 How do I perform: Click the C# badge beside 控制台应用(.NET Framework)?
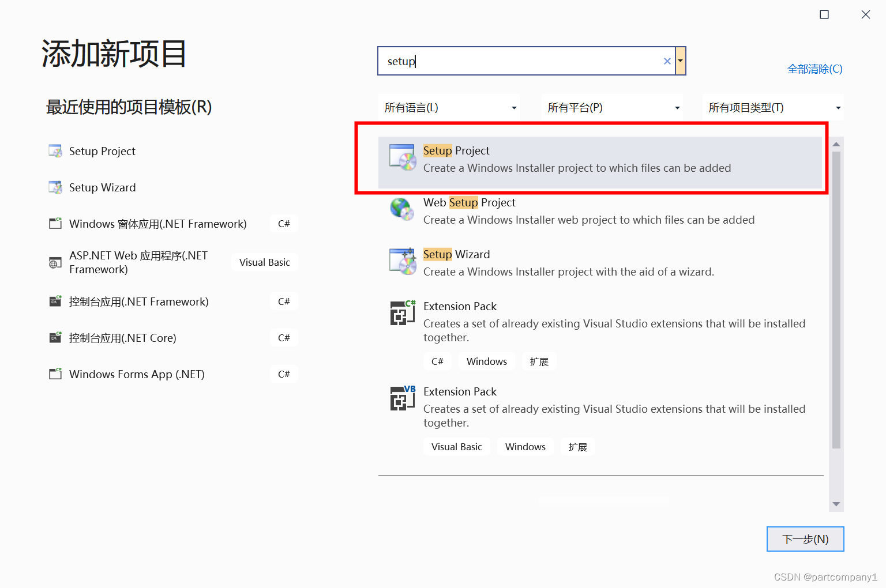coord(284,301)
